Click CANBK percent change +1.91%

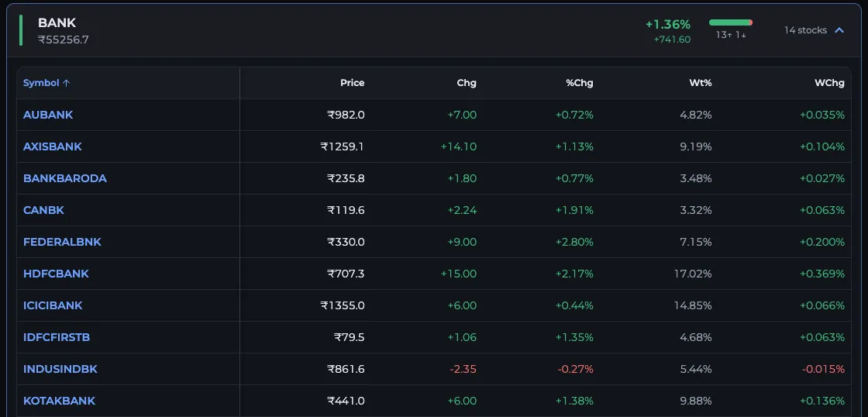[x=574, y=211]
